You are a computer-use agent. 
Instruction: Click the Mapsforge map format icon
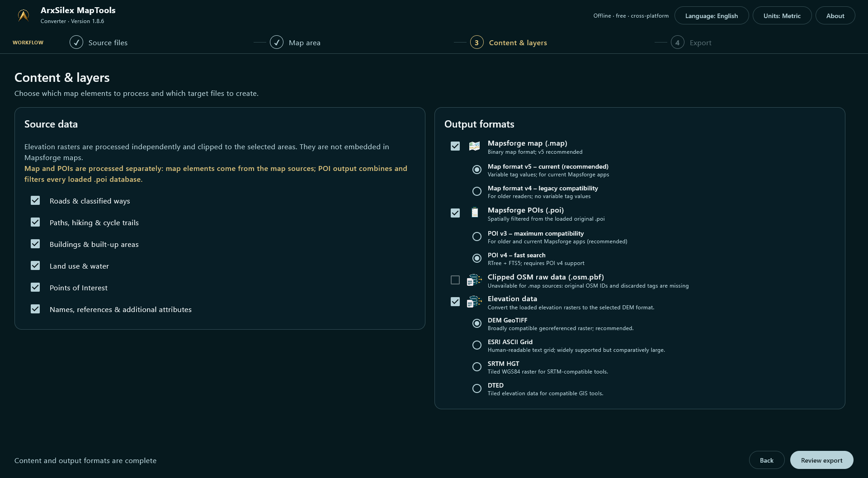pyautogui.click(x=474, y=146)
